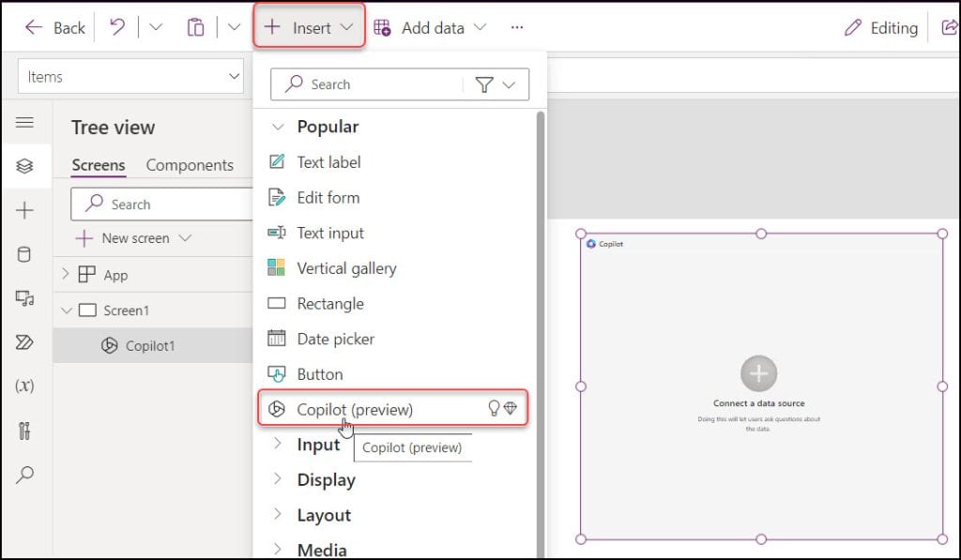This screenshot has width=961, height=560.
Task: Toggle the hamburger navigation menu
Action: [24, 122]
